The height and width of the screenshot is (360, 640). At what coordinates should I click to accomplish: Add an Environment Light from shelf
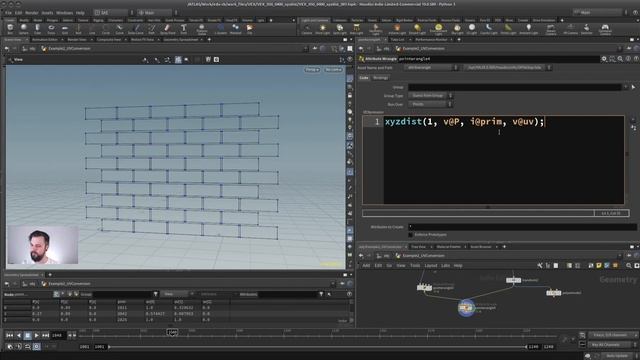[x=438, y=29]
